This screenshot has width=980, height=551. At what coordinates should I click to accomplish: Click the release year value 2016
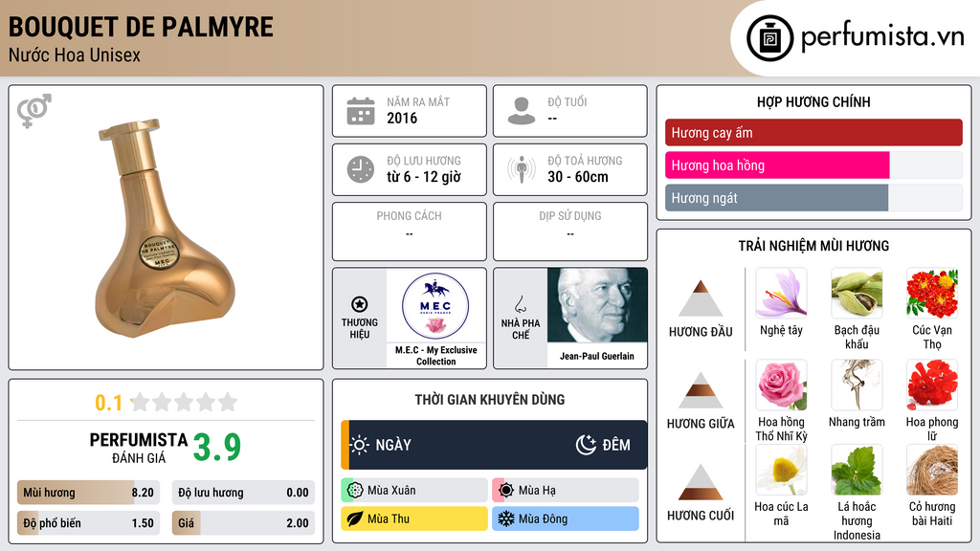tap(402, 118)
